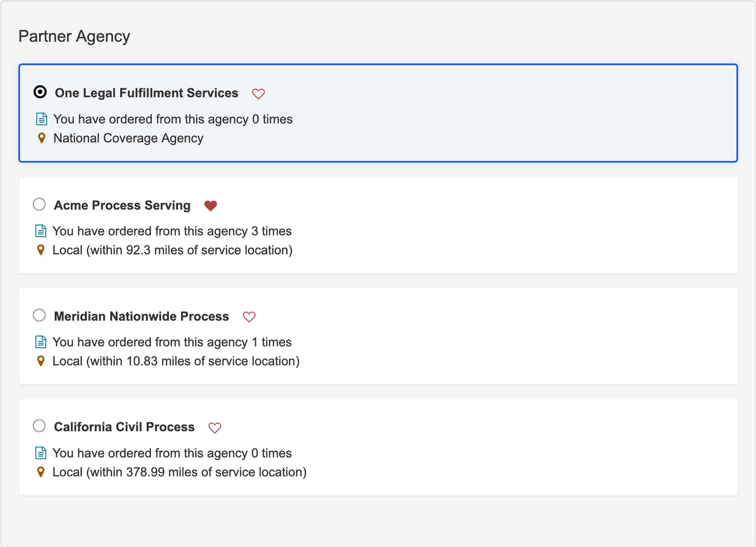Click location pin beside National Coverage Agency

[42, 138]
